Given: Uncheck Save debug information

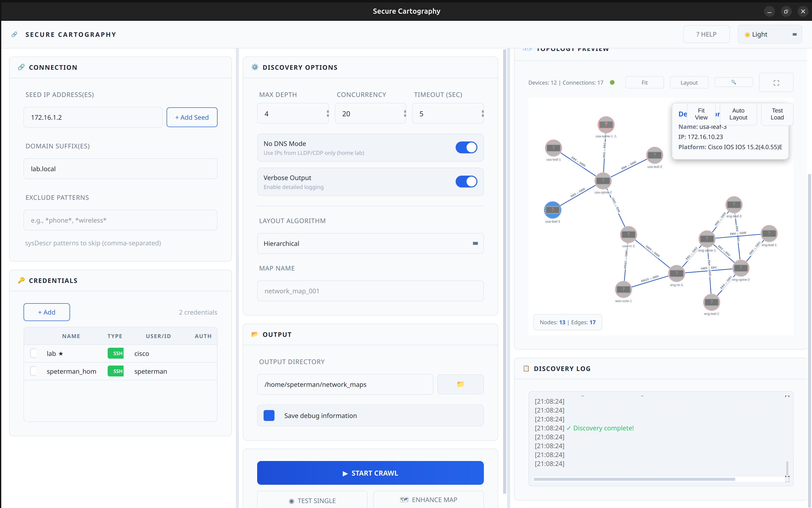Looking at the screenshot, I should [x=269, y=415].
